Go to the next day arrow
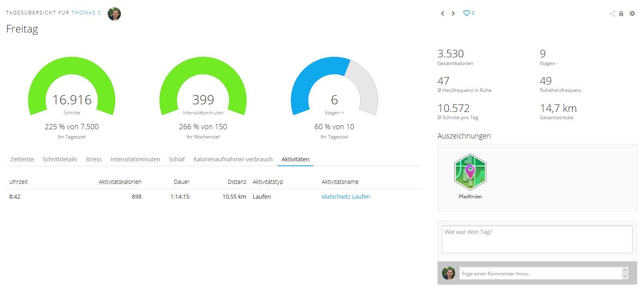 [x=453, y=13]
